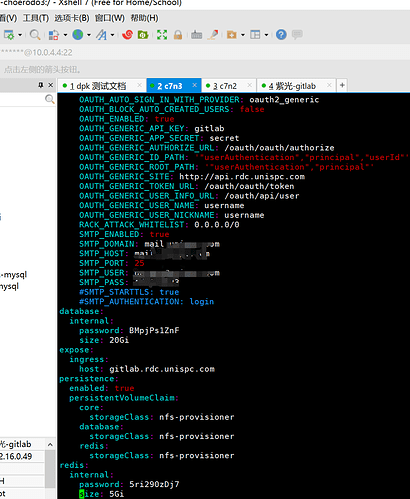This screenshot has width=410, height=499.
Task: Expand the font dropdown arrow
Action: click(x=112, y=35)
